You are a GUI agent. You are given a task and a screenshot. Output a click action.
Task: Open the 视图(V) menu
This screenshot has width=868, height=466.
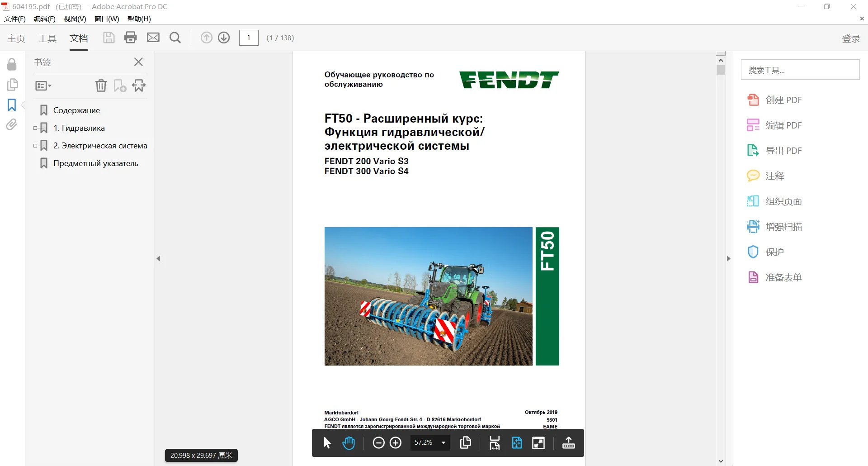point(74,19)
